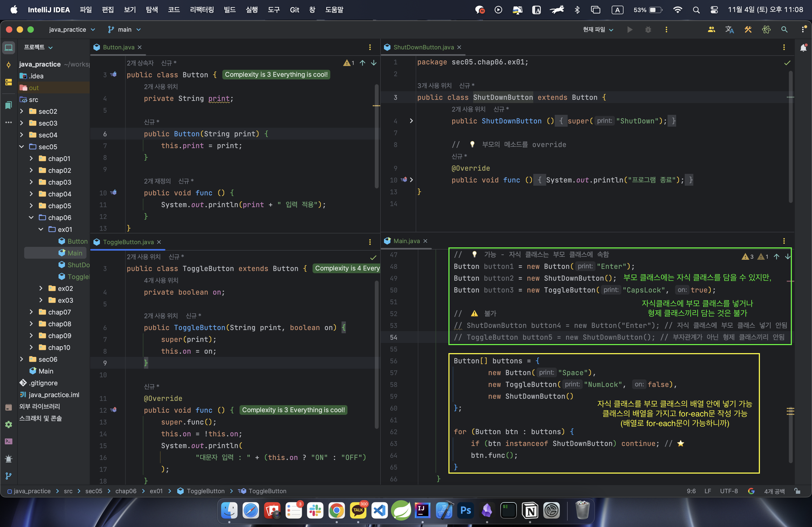Image resolution: width=812 pixels, height=527 pixels.
Task: Open Code With Me people icon
Action: click(x=711, y=30)
